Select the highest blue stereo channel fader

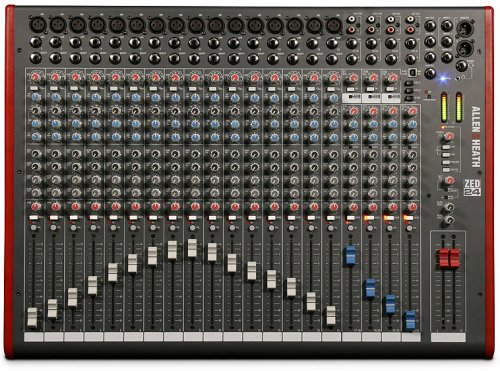[350, 255]
